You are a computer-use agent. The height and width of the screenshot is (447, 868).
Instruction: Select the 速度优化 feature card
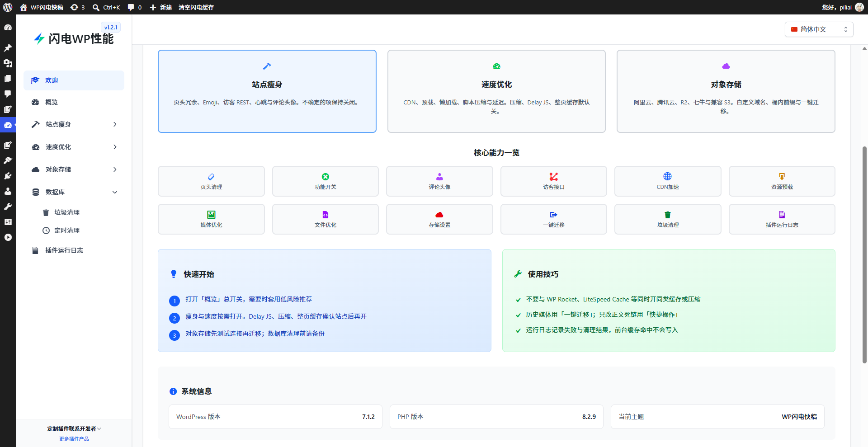(x=496, y=91)
